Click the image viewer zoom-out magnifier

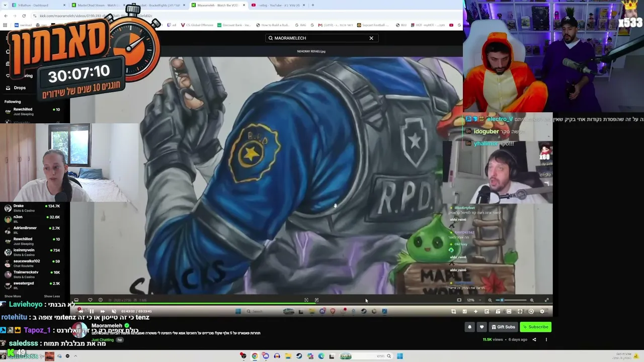coord(490,300)
